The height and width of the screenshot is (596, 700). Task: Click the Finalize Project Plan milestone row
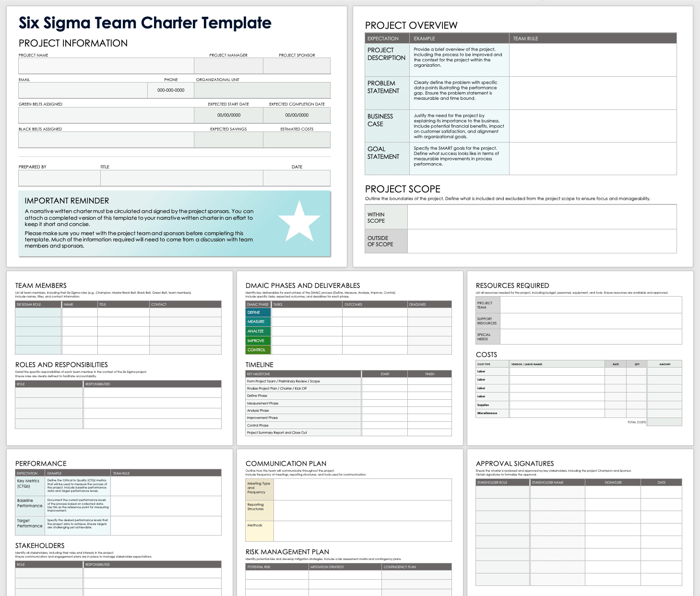(x=348, y=389)
